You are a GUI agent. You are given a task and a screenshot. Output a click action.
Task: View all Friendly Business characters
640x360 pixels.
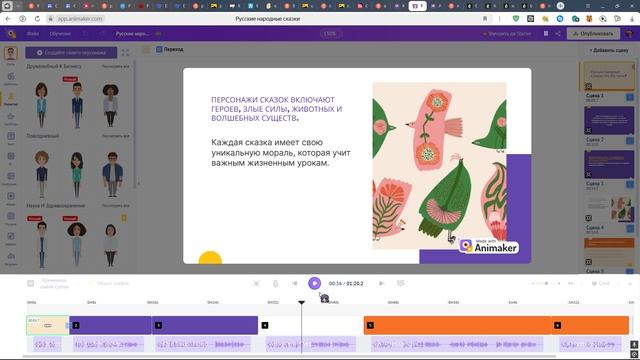(116, 66)
